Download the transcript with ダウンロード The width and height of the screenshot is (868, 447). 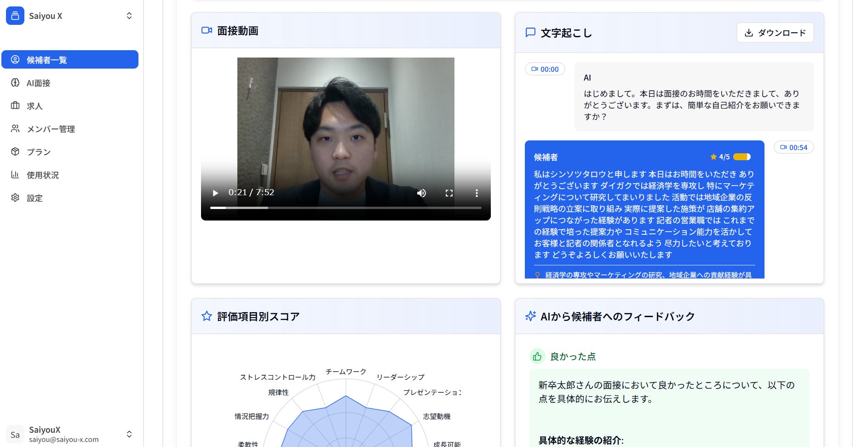(775, 33)
